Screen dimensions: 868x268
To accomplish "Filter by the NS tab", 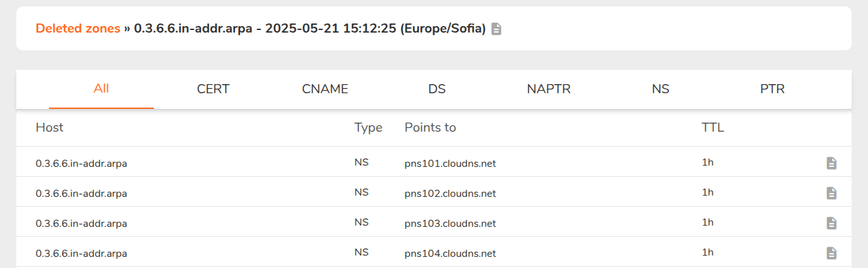I will tap(660, 89).
